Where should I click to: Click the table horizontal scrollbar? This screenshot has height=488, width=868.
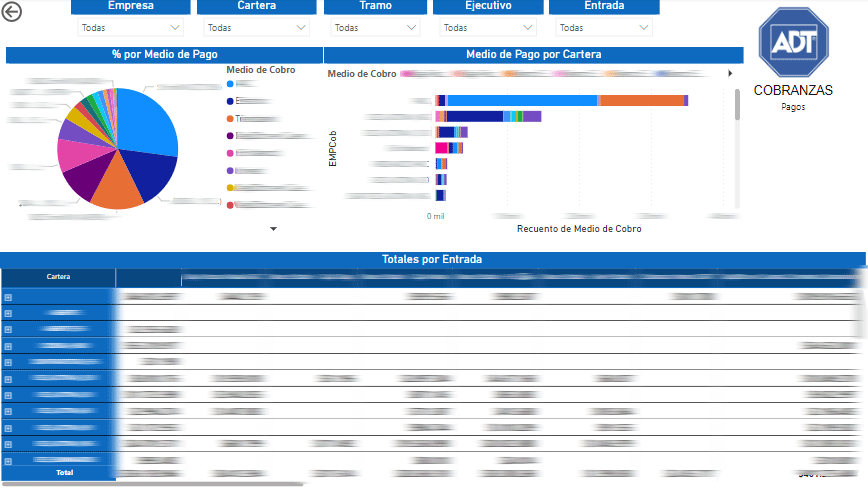152,484
